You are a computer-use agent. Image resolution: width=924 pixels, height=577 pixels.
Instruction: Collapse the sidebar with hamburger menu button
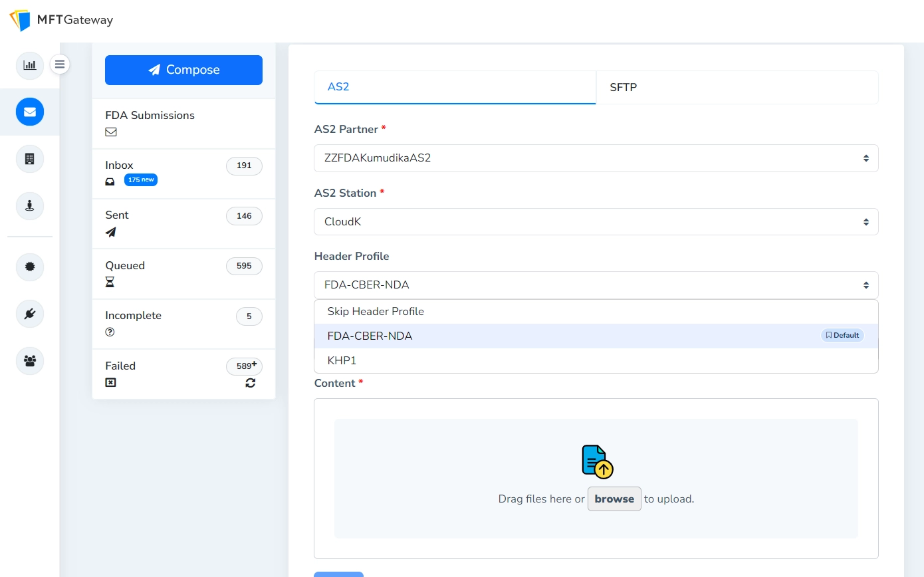pos(60,64)
